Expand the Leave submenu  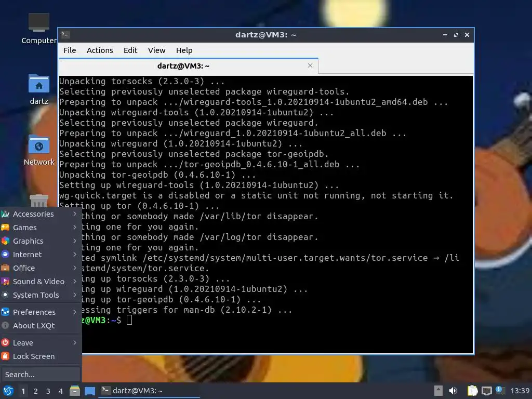pyautogui.click(x=41, y=343)
